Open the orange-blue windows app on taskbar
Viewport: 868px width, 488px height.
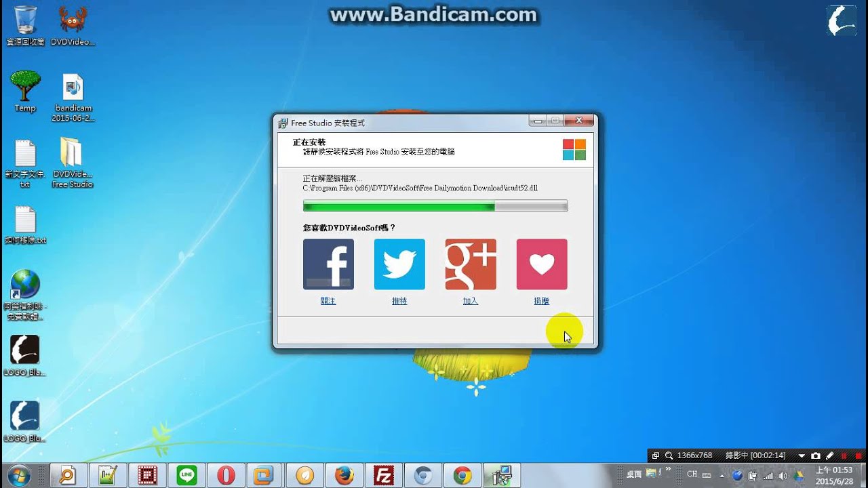tap(263, 475)
